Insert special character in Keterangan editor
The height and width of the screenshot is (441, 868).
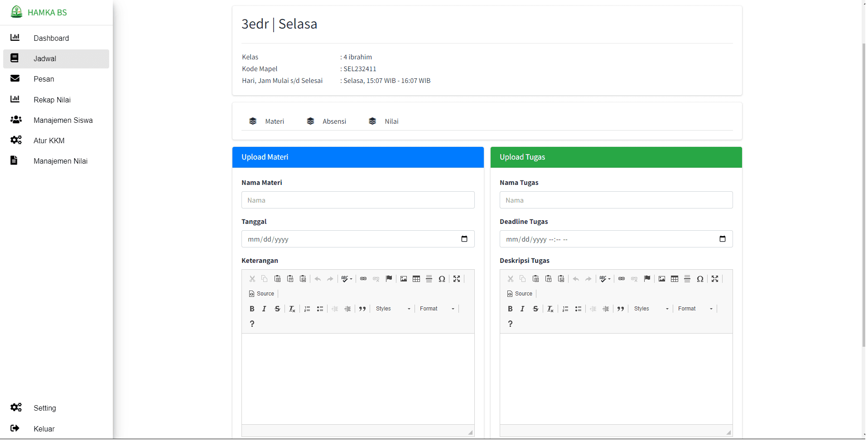(442, 279)
